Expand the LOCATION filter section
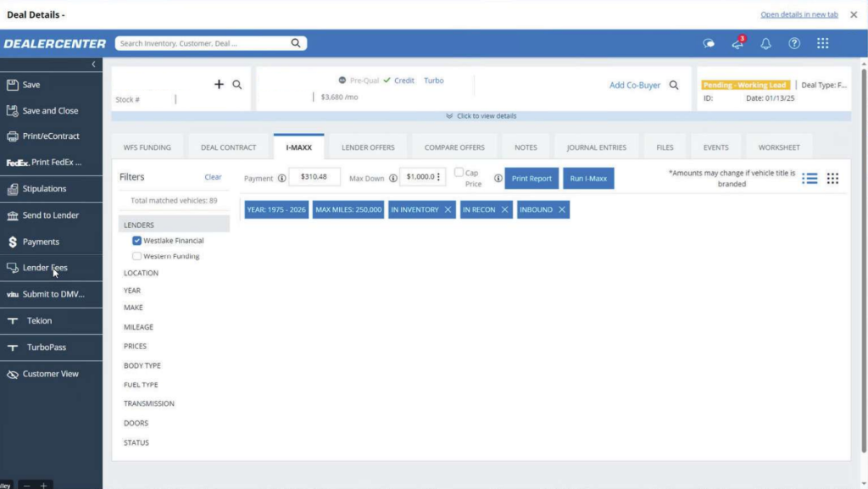 point(141,273)
